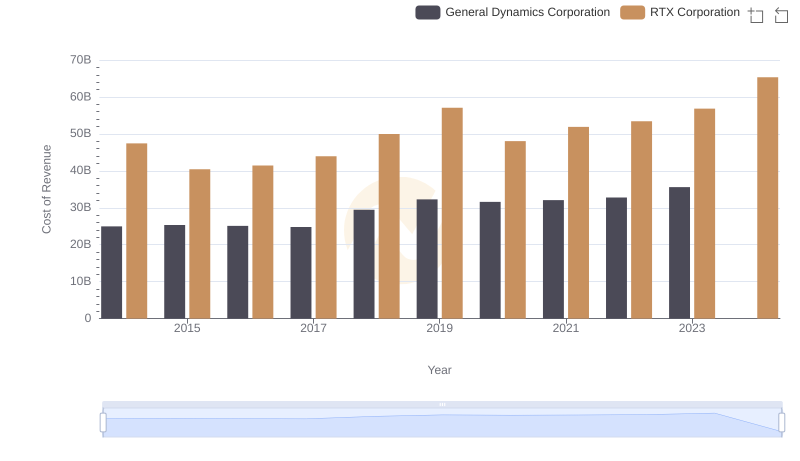Click the RTX Corporation legend label

coord(694,12)
